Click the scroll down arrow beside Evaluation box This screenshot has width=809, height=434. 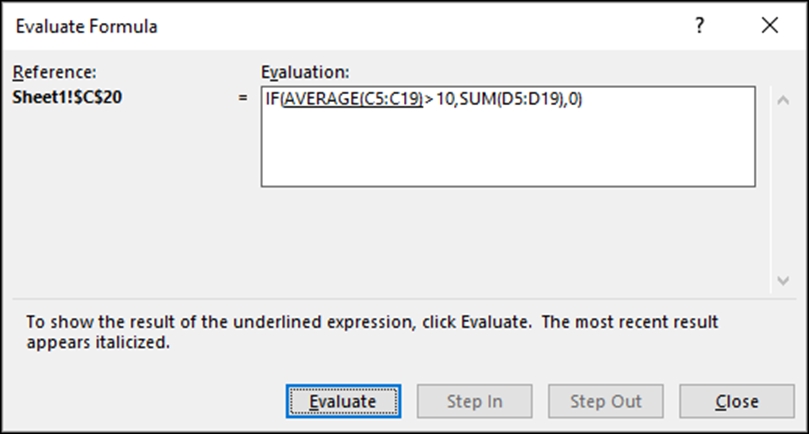tap(783, 281)
